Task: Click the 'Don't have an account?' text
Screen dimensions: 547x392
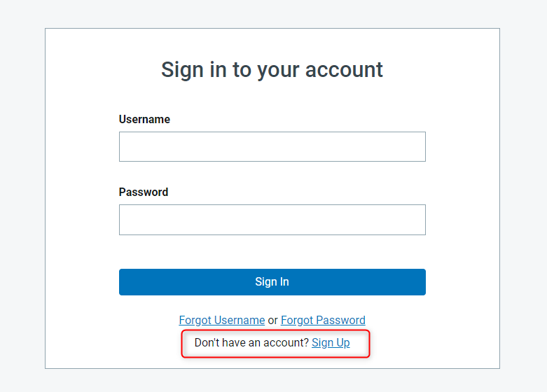Action: [x=251, y=343]
